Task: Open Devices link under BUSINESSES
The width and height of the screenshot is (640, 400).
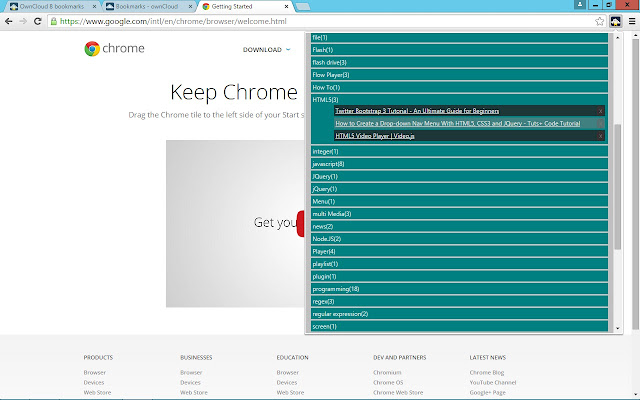Action: [190, 382]
